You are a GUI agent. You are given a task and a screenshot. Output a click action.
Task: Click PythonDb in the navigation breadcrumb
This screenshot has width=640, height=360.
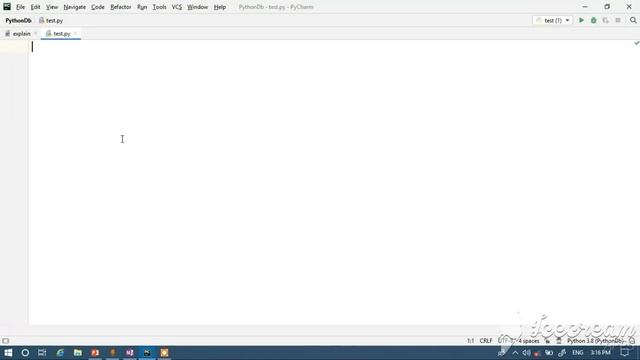(x=18, y=20)
